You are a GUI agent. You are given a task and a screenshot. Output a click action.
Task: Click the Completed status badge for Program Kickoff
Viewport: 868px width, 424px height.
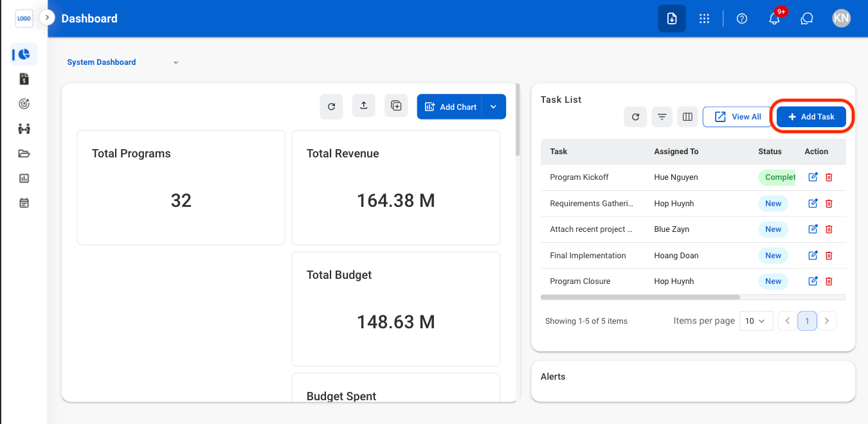(x=777, y=177)
